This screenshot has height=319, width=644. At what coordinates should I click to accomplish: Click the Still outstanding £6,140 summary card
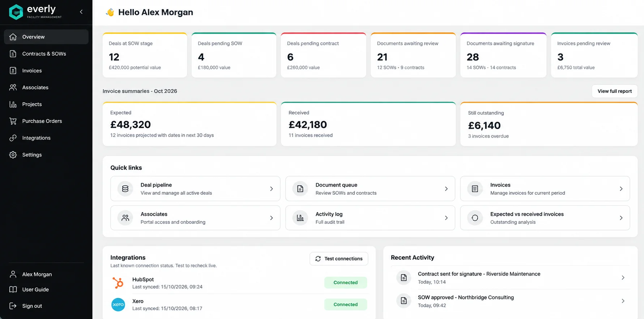[549, 124]
